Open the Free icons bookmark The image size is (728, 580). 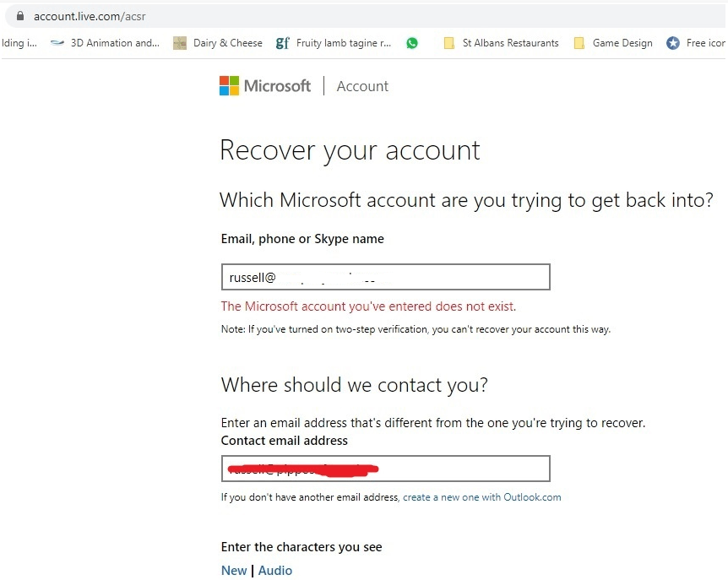coord(697,43)
